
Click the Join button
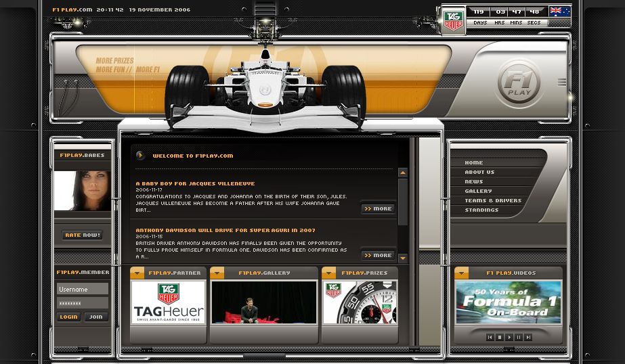tap(95, 317)
